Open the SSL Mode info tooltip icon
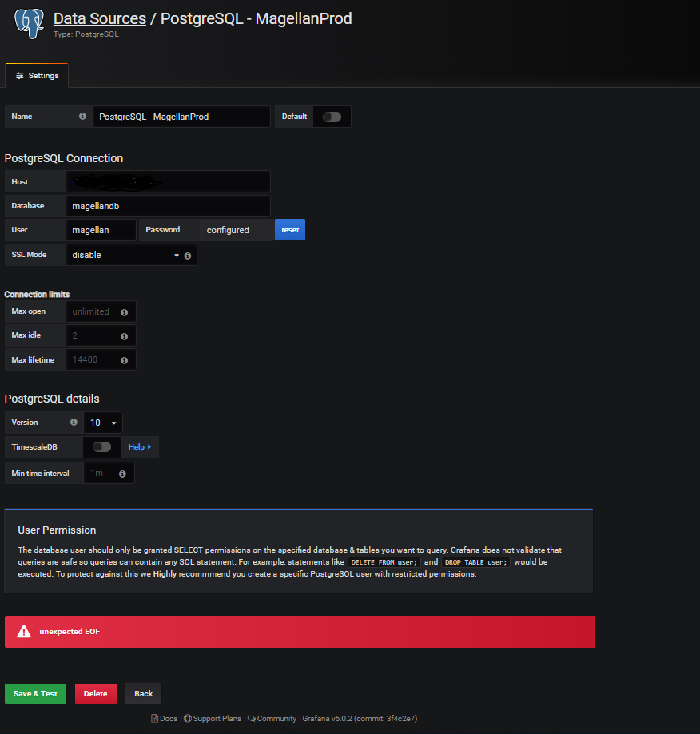Image resolution: width=700 pixels, height=734 pixels. (188, 254)
